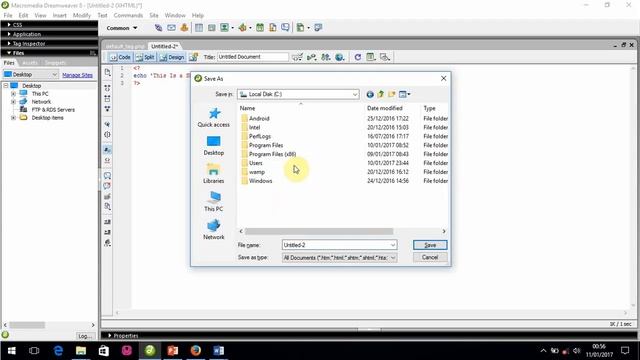Click the Templates insert icon
640x360 pixels.
pyautogui.click(x=300, y=28)
